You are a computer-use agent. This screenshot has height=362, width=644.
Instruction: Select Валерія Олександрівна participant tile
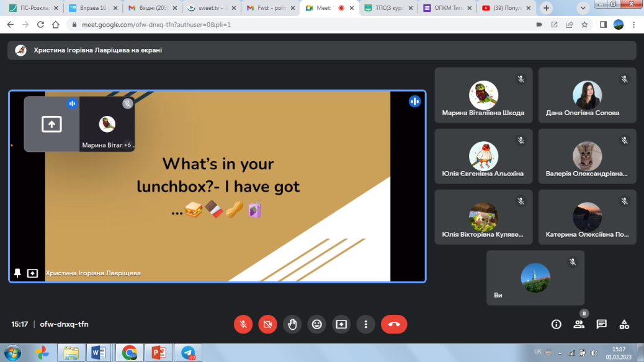(x=588, y=156)
